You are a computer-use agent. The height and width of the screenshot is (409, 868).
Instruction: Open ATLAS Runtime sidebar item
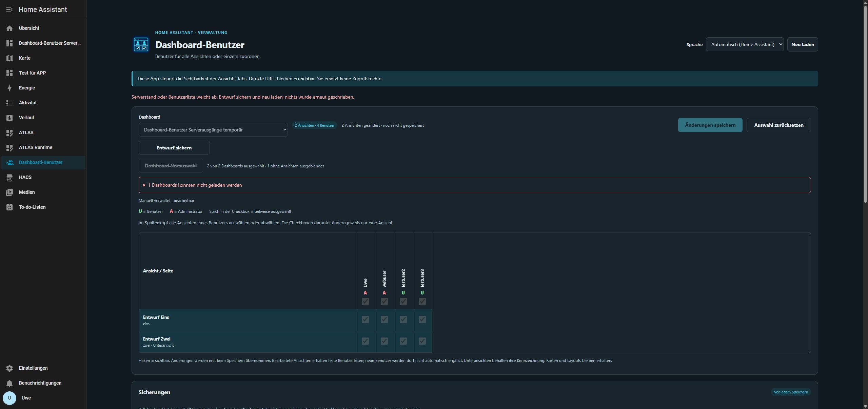pyautogui.click(x=43, y=147)
